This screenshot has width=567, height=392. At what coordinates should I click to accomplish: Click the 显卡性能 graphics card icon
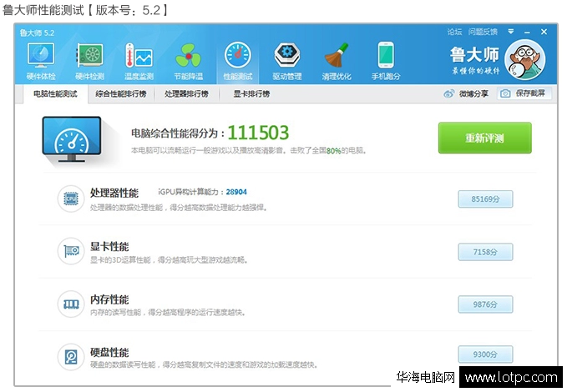pyautogui.click(x=71, y=251)
